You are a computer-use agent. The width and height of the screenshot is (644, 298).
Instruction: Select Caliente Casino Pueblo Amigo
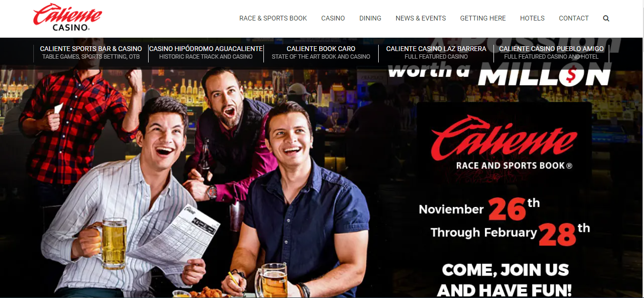pyautogui.click(x=552, y=52)
